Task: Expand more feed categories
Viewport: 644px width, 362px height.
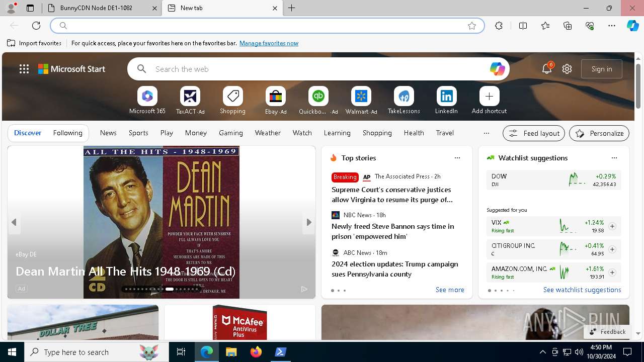Action: [x=486, y=133]
